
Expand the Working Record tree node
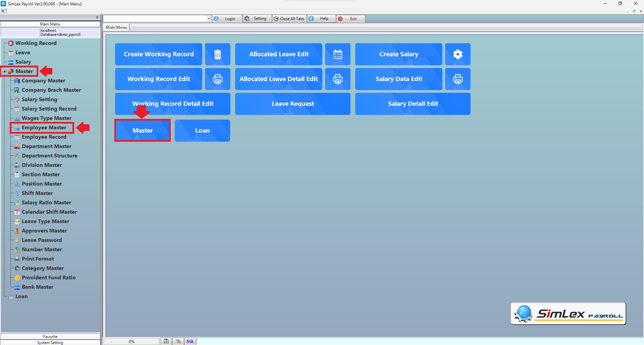(x=5, y=43)
